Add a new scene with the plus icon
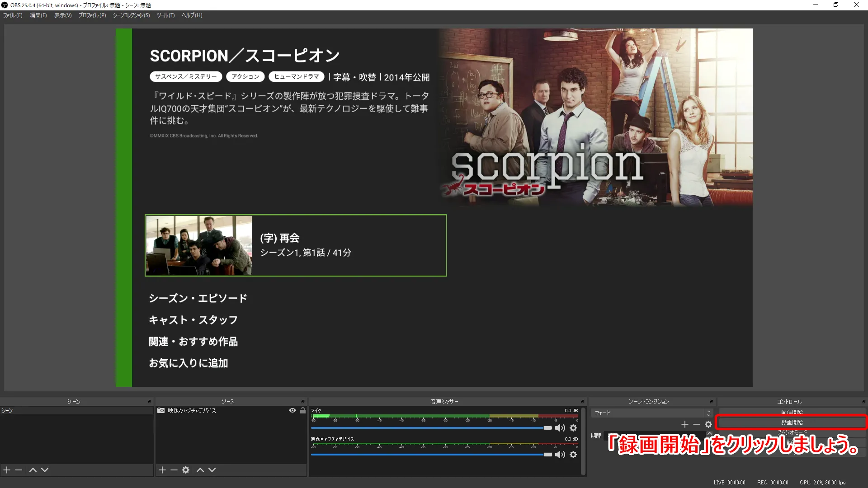The width and height of the screenshot is (868, 488). (x=7, y=470)
